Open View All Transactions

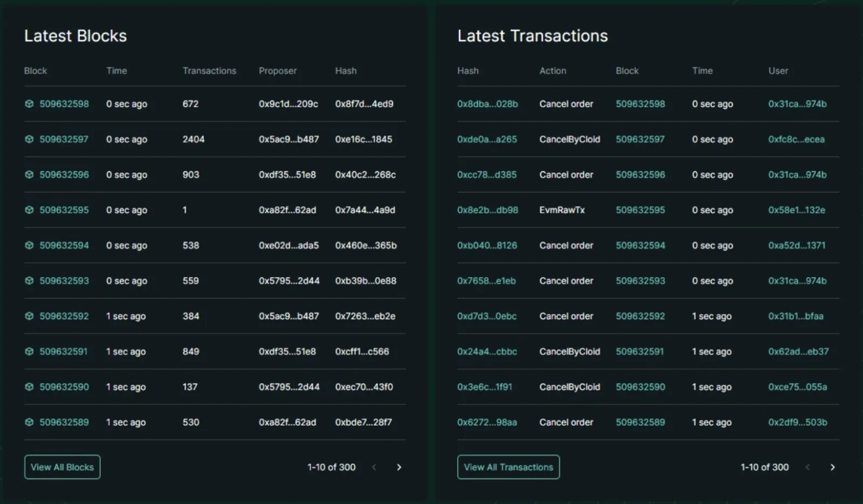tap(508, 467)
